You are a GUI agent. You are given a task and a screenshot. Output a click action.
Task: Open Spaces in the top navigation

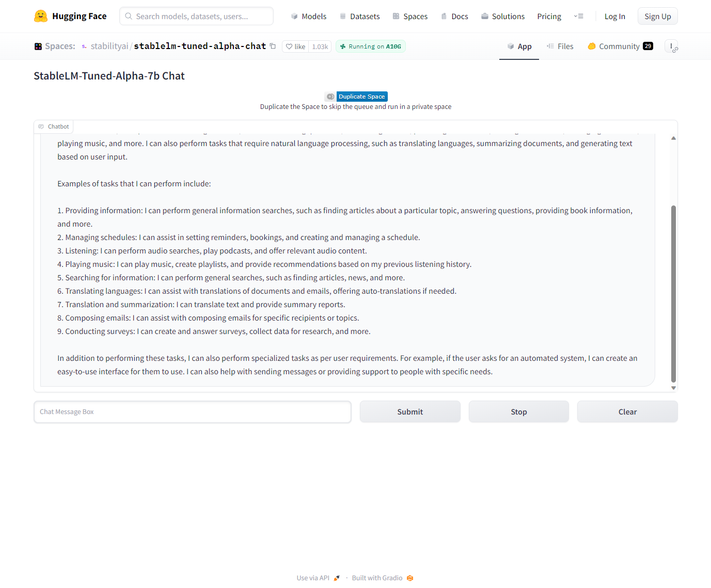tap(410, 17)
